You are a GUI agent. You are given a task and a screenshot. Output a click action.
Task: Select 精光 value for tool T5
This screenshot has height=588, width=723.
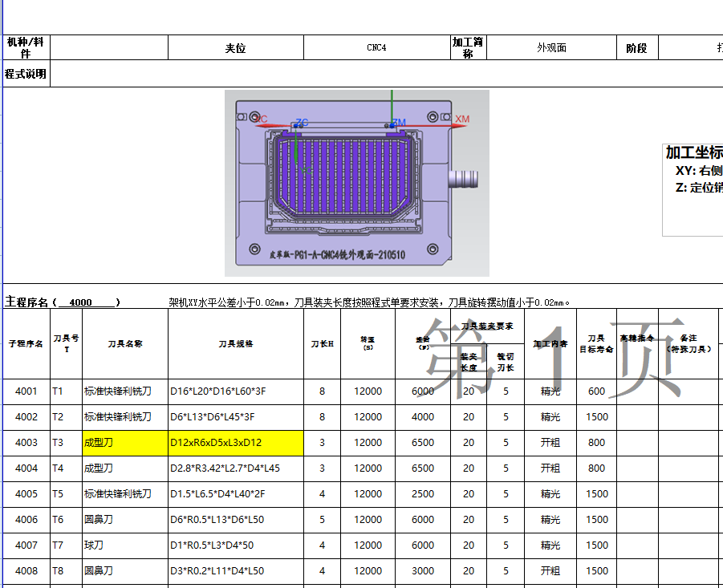pos(550,493)
